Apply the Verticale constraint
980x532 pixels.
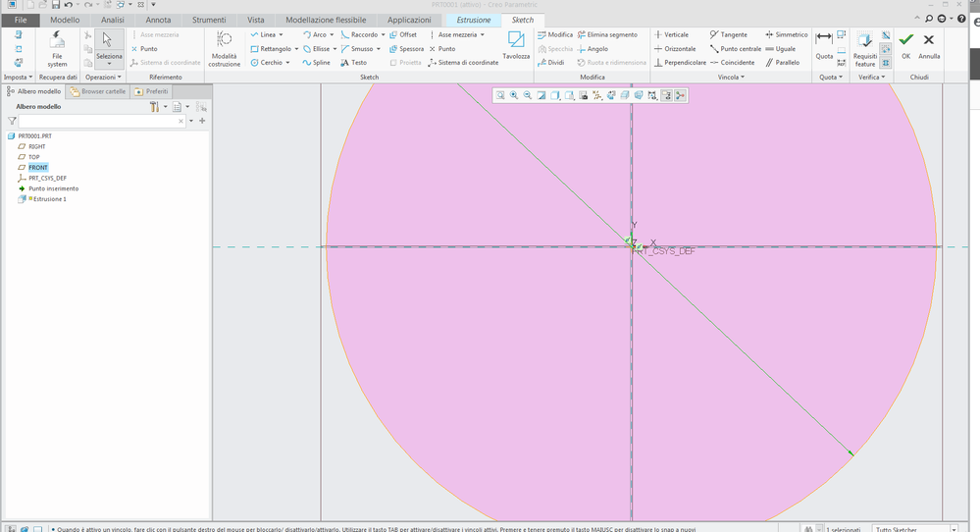671,35
